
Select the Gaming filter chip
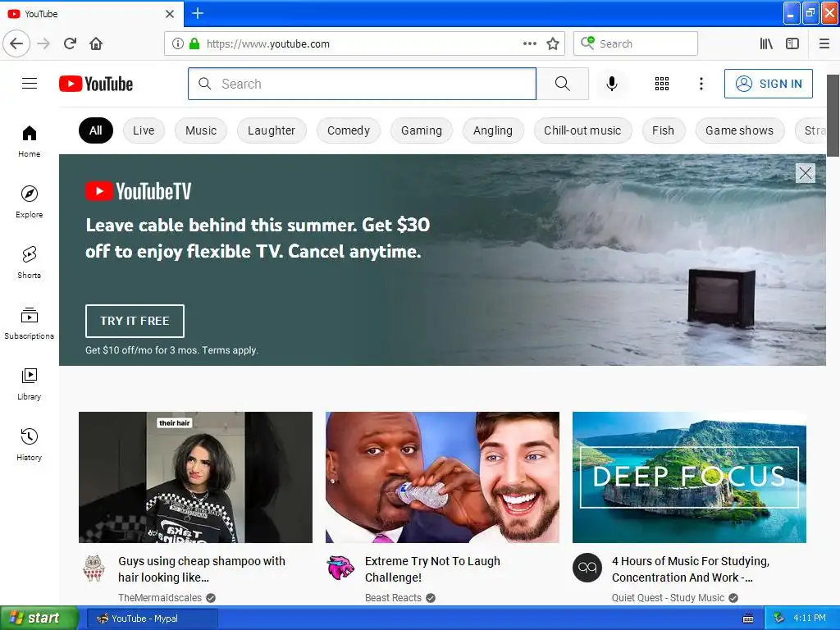click(x=422, y=130)
